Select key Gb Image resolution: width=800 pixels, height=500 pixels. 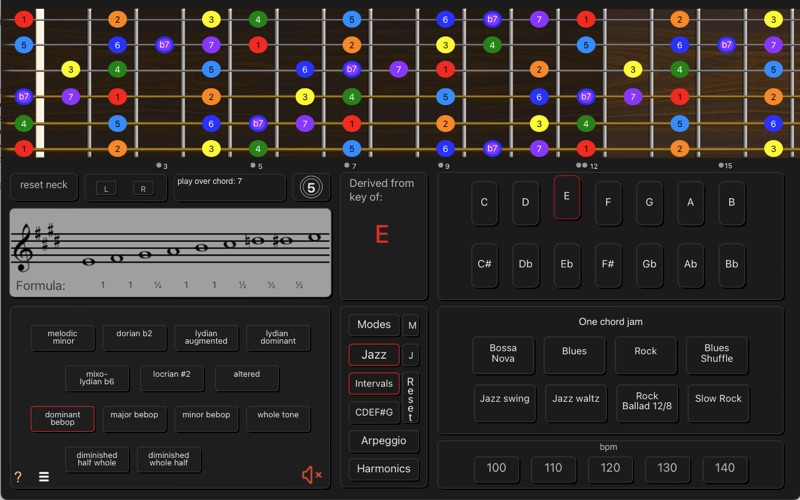(x=649, y=264)
